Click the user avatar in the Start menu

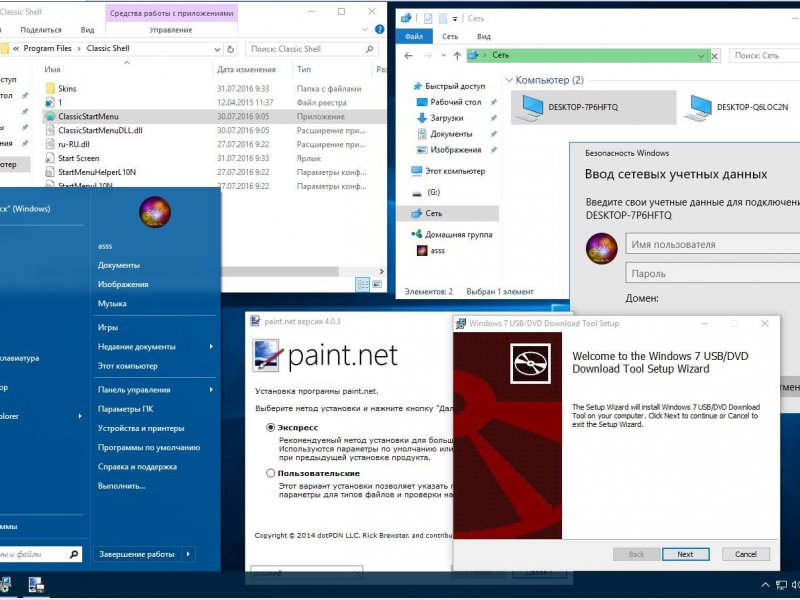[x=155, y=212]
